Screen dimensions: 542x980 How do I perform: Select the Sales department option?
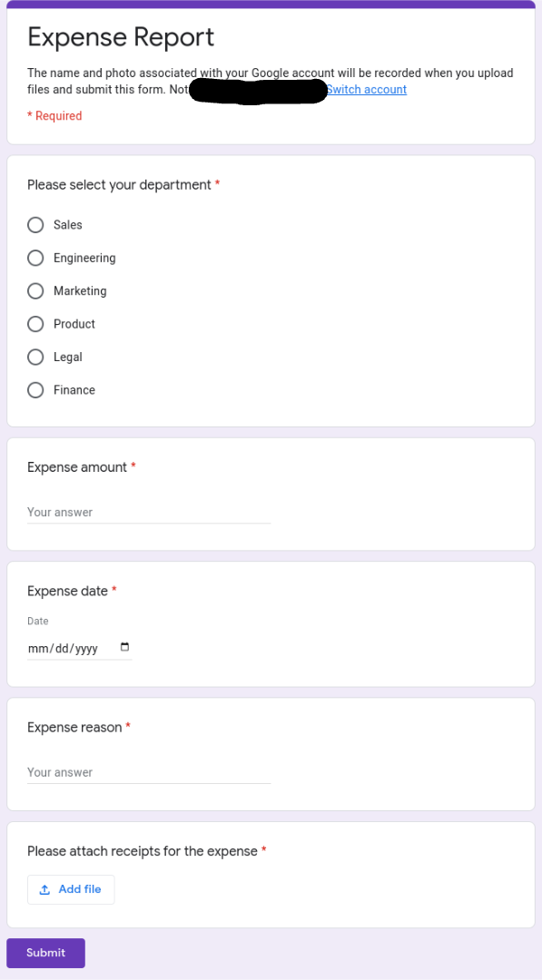click(x=35, y=225)
